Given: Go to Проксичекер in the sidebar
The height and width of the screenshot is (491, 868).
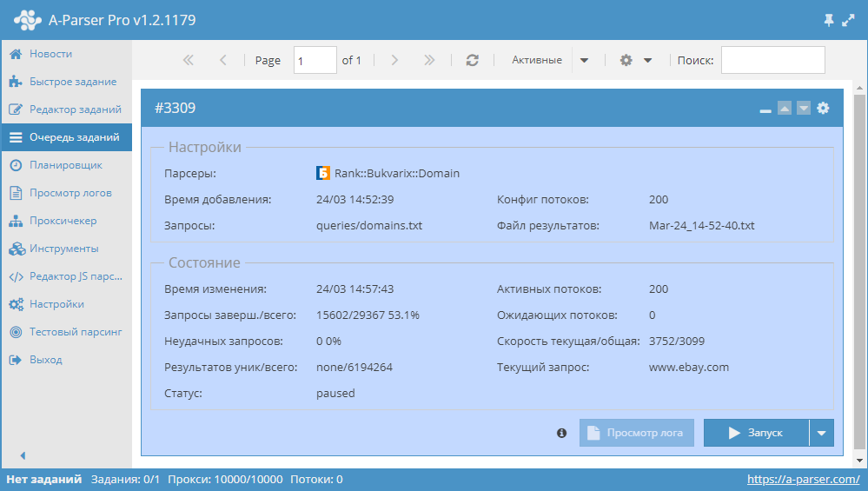Looking at the screenshot, I should 63,221.
